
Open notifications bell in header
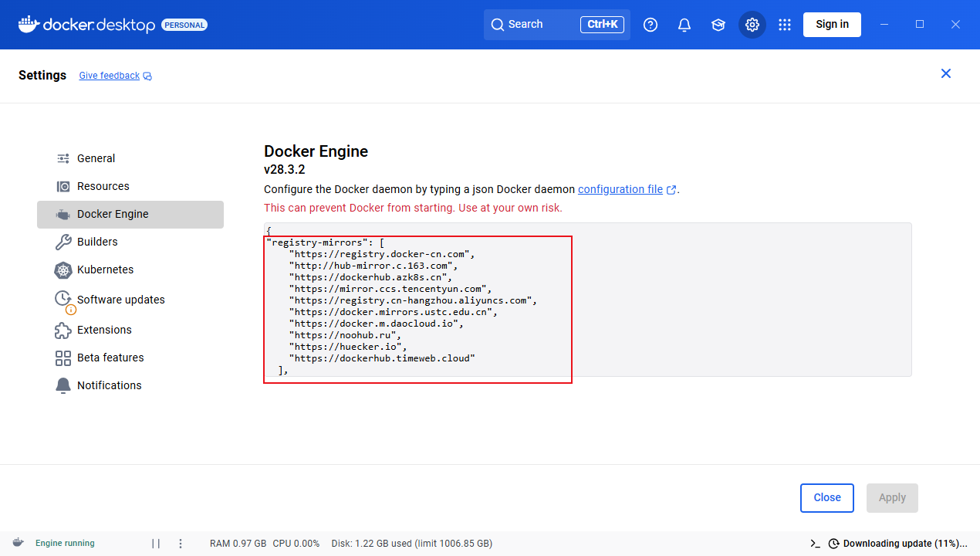[x=684, y=25]
